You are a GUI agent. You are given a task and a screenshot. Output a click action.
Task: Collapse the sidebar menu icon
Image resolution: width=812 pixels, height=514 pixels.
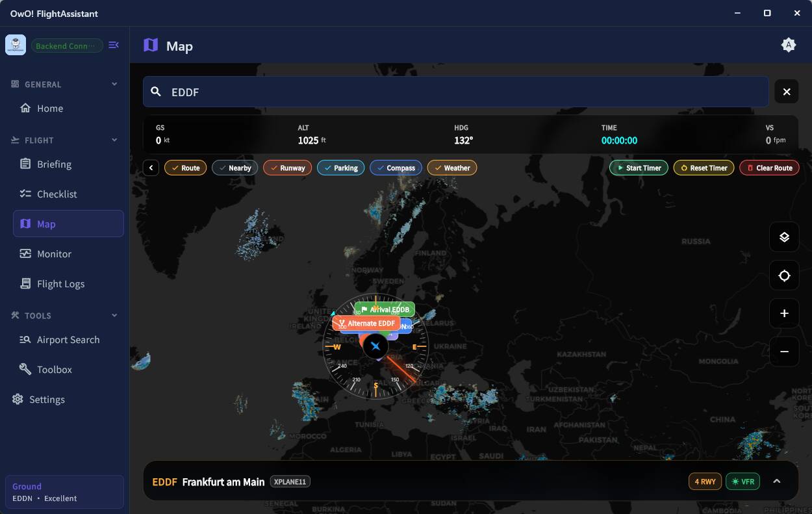(114, 45)
